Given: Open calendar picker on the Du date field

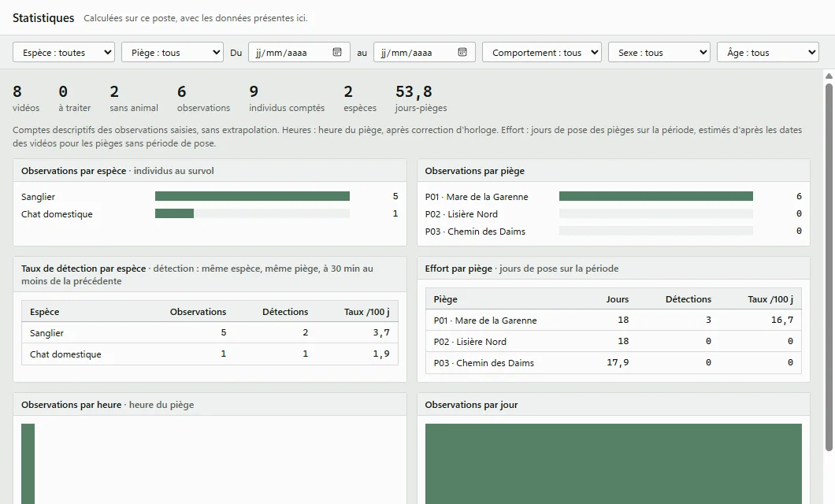Looking at the screenshot, I should coord(337,52).
